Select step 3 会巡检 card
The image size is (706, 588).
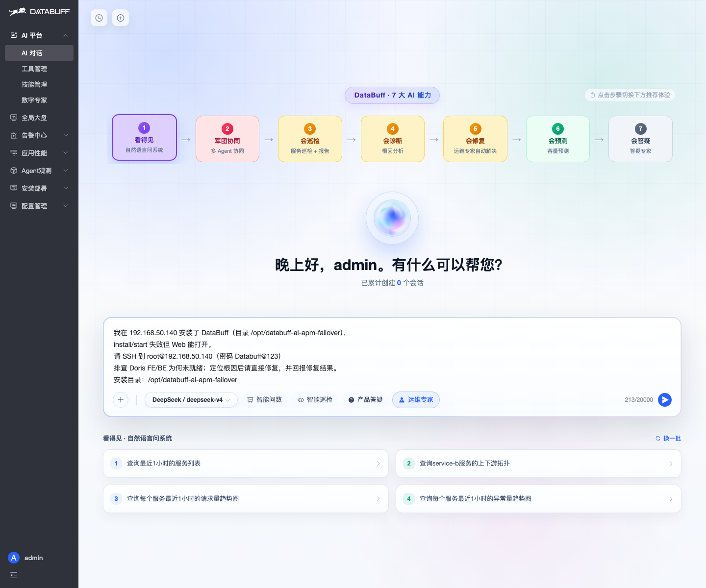click(x=310, y=139)
